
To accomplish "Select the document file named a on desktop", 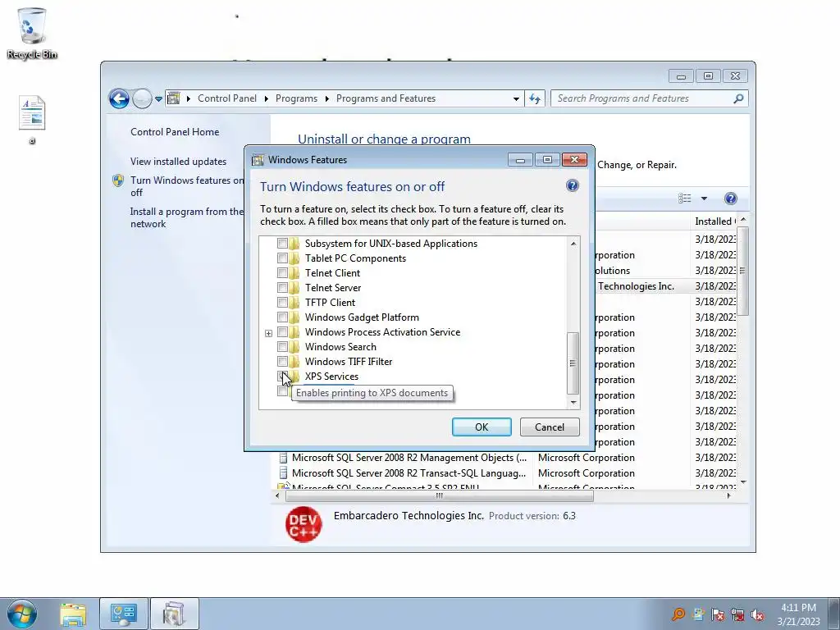I will [x=32, y=120].
